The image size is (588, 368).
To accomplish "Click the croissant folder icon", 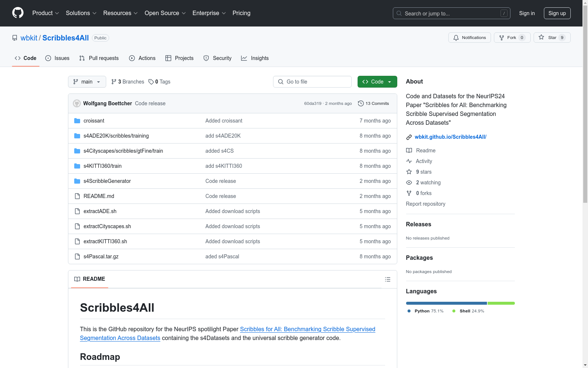I will [x=77, y=121].
